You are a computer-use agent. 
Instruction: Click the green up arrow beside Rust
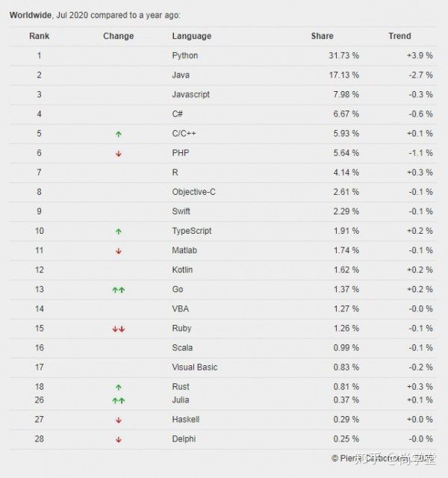[x=119, y=387]
